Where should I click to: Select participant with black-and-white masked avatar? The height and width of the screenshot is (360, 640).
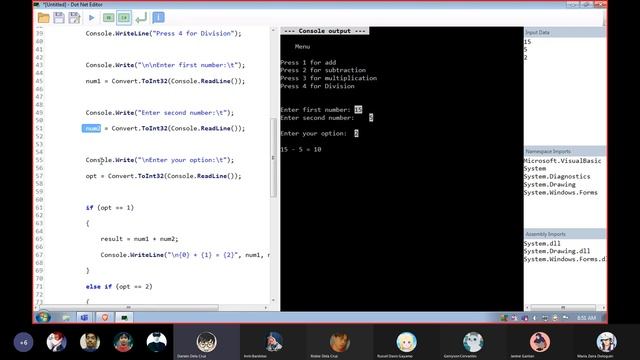(157, 342)
